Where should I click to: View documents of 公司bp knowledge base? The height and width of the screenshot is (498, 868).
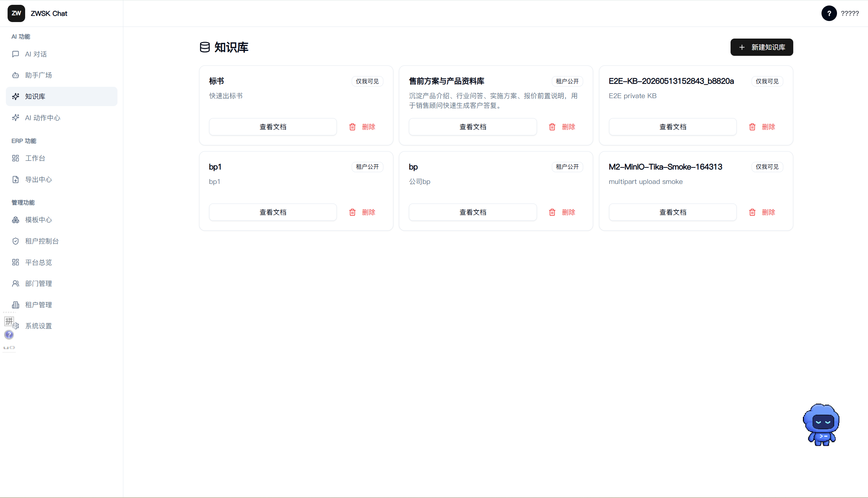(x=473, y=212)
